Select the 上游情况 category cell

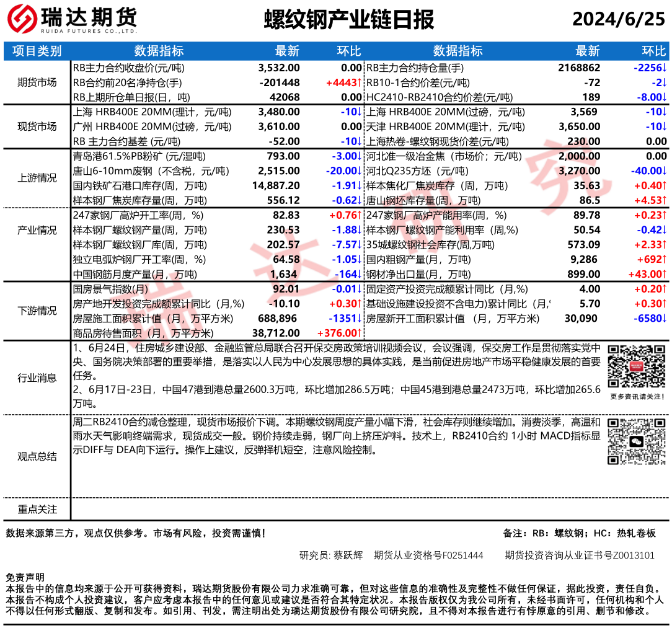click(37, 178)
